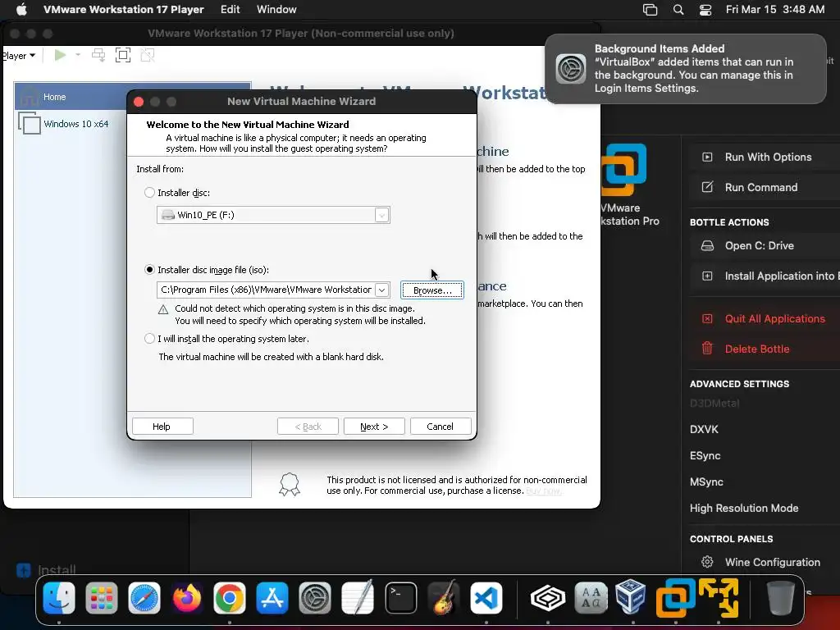Click the green Power On play icon

(x=61, y=55)
